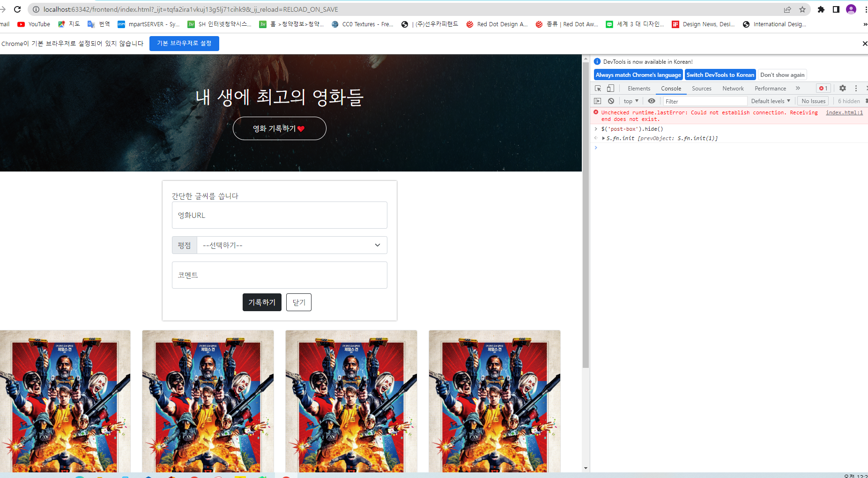Click the scrollbar down arrow
The image size is (868, 478).
click(586, 468)
